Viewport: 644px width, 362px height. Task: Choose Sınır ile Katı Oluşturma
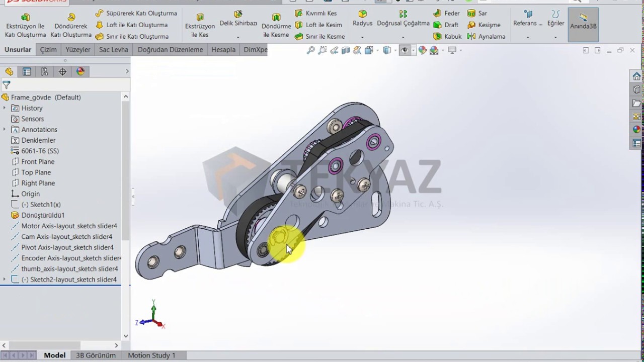[132, 36]
